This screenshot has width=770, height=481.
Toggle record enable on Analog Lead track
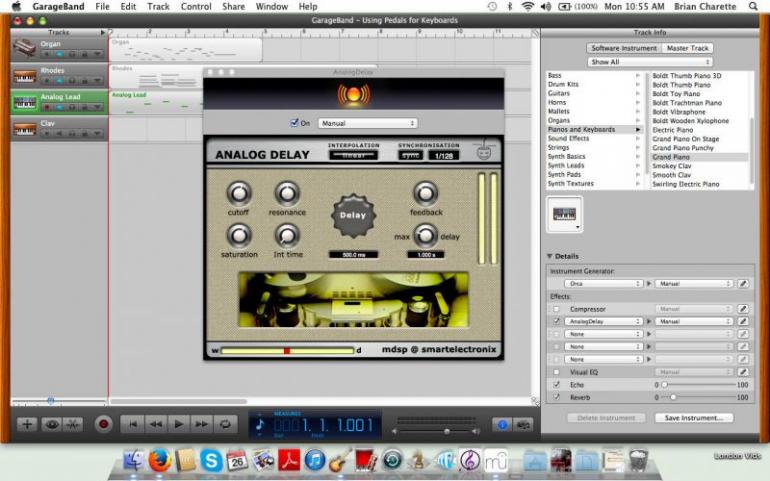click(x=47, y=107)
